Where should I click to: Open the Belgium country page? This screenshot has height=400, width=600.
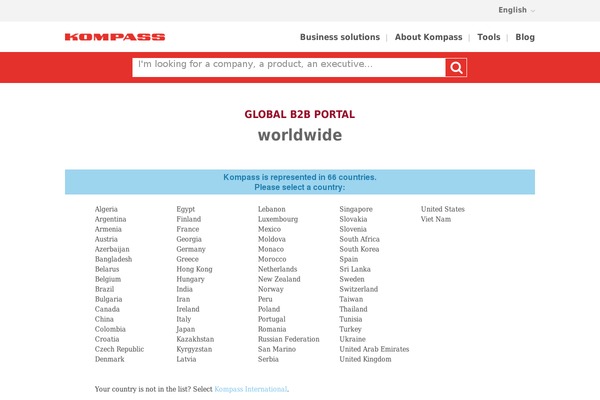108,279
